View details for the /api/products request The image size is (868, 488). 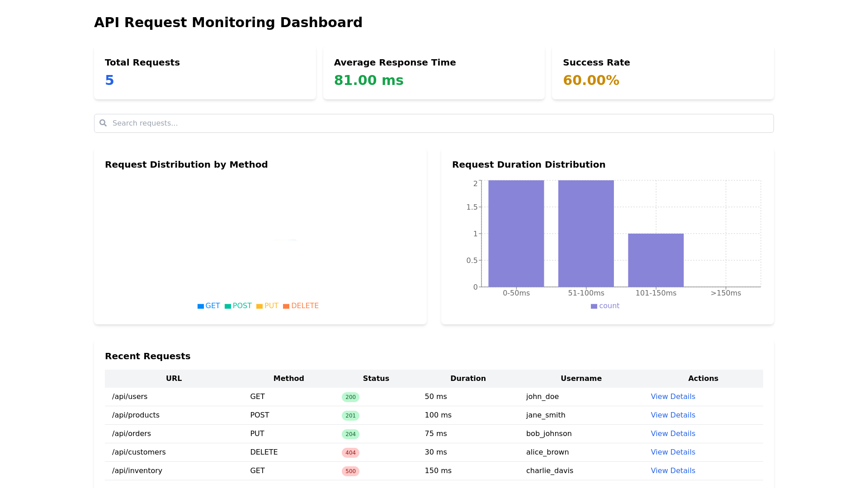pos(673,415)
